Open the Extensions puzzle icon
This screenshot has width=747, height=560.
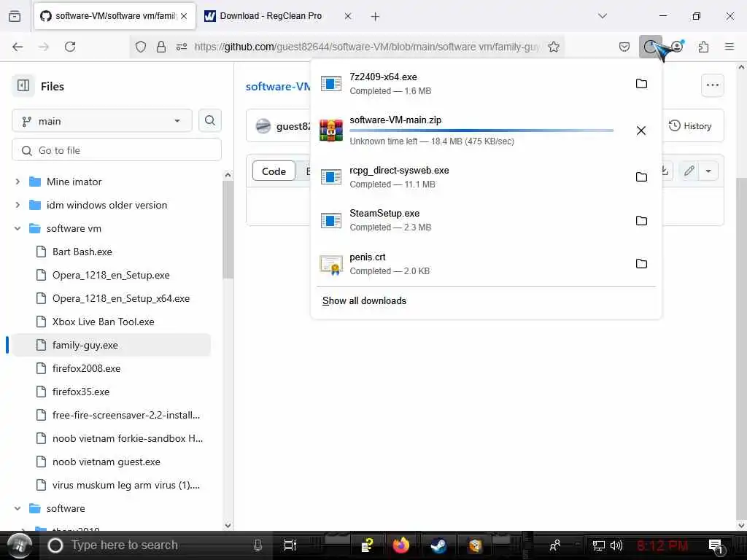pos(703,47)
